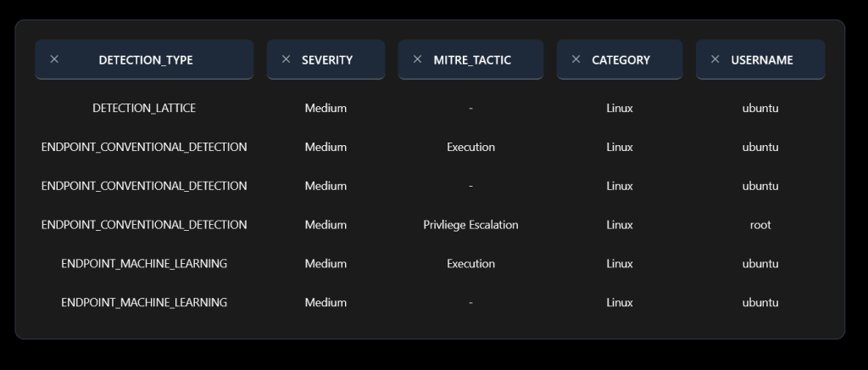Click the CATEGORY column header label

(x=620, y=60)
